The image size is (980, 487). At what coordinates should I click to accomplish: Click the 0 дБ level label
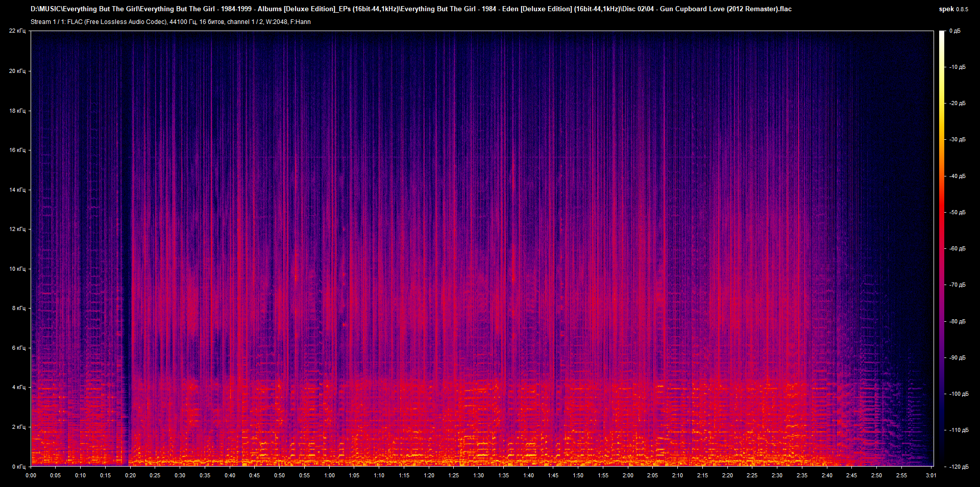pos(955,31)
